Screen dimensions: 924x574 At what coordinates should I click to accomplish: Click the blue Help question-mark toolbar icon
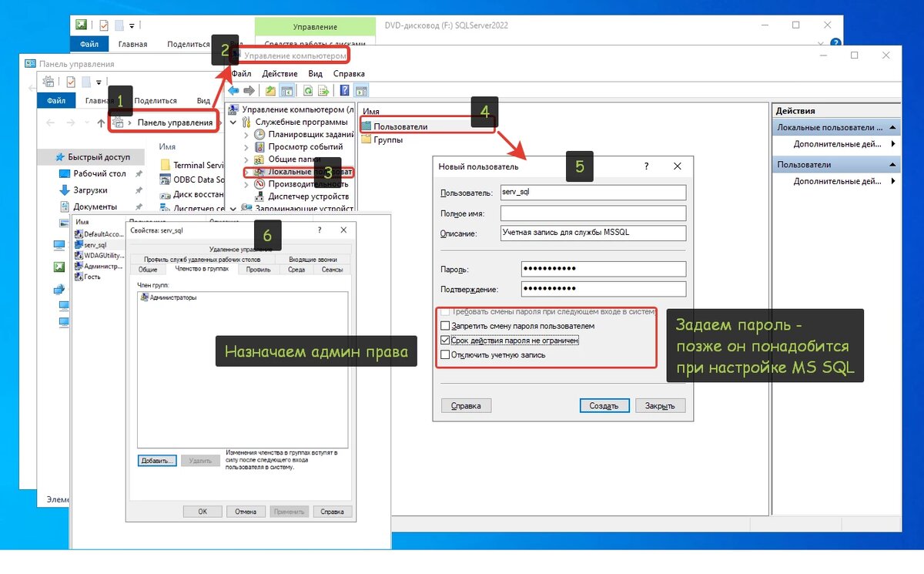pos(345,90)
